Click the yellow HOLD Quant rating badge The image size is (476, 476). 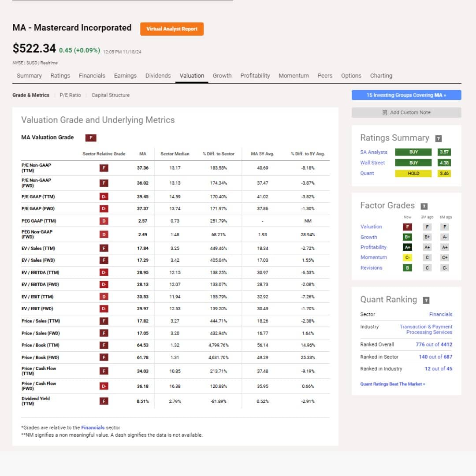coord(413,173)
